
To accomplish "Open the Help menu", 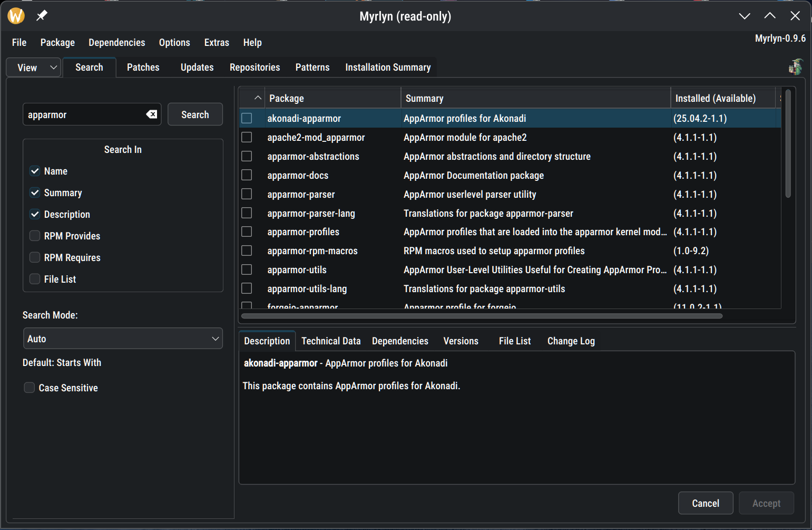I will [252, 42].
